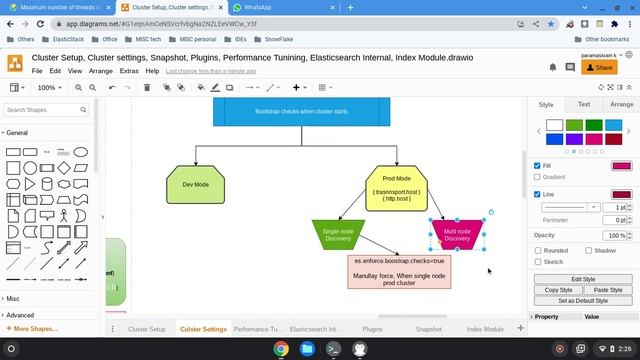
Task: Enable the Gradient checkbox
Action: point(537,177)
